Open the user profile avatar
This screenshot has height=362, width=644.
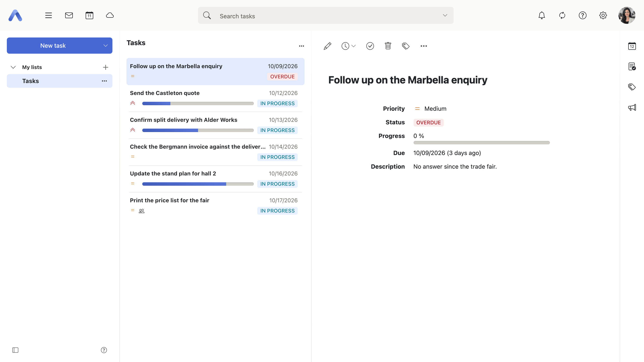pos(627,16)
